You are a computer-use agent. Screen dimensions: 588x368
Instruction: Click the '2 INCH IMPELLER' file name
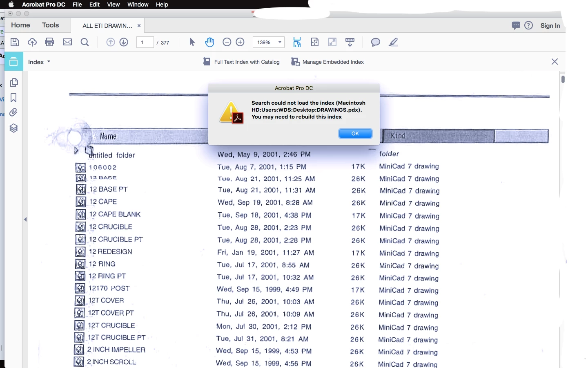(x=116, y=350)
